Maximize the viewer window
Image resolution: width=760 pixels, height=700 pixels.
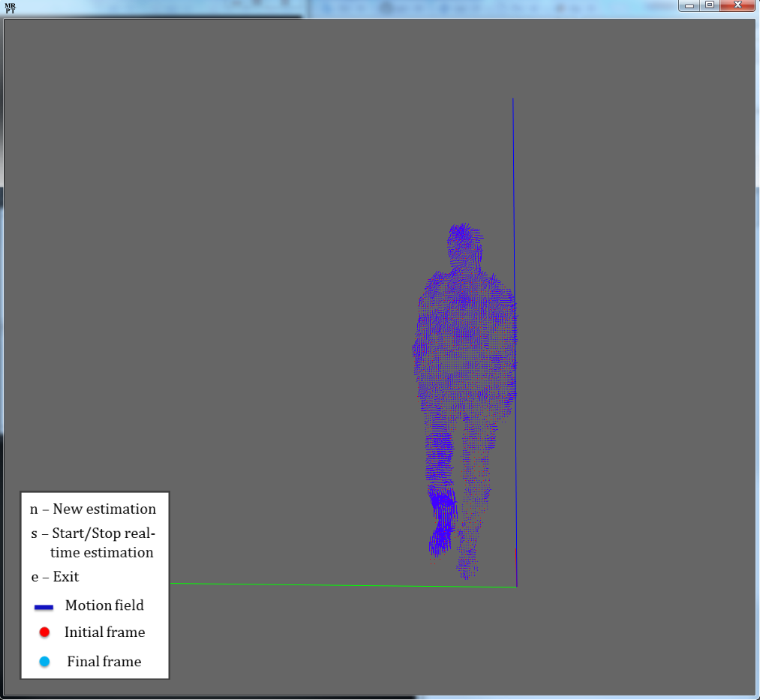point(709,5)
